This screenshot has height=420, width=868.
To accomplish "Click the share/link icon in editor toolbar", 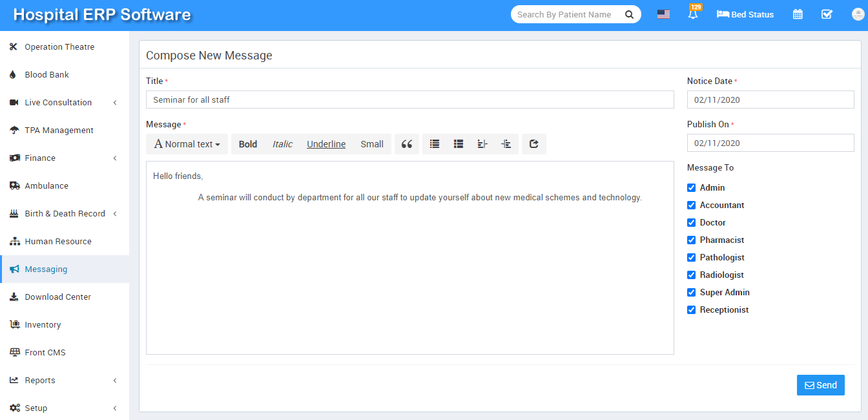I will [x=534, y=144].
